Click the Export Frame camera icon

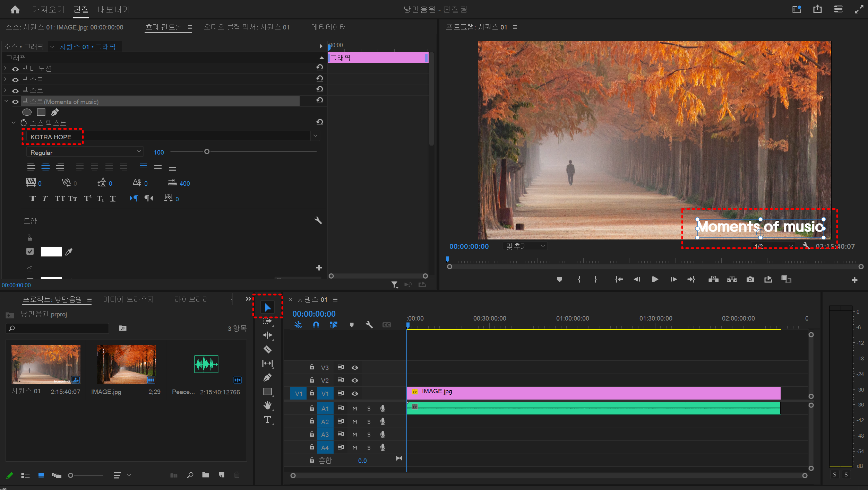(750, 279)
